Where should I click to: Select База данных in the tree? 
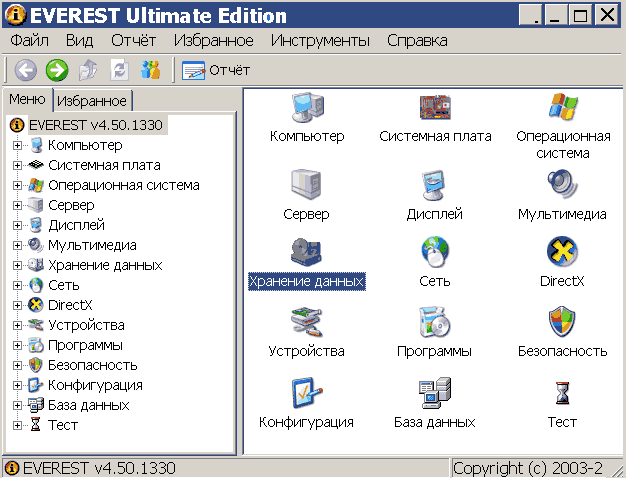tap(89, 405)
